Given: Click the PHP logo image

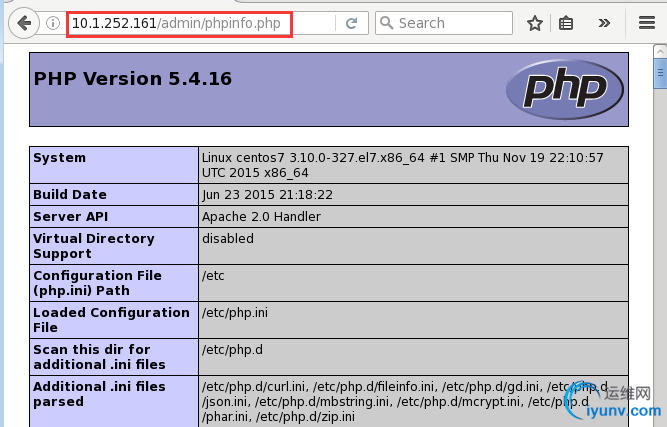Looking at the screenshot, I should [x=564, y=89].
